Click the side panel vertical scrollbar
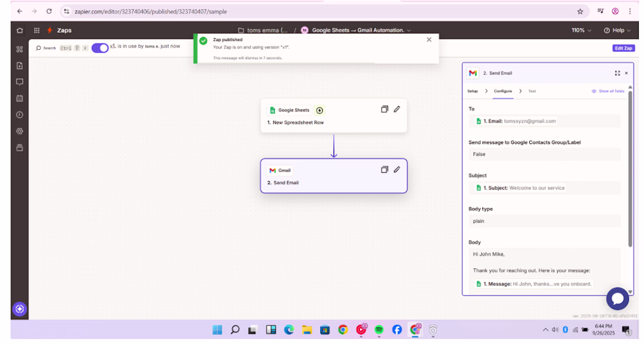The width and height of the screenshot is (644, 344). (630, 169)
